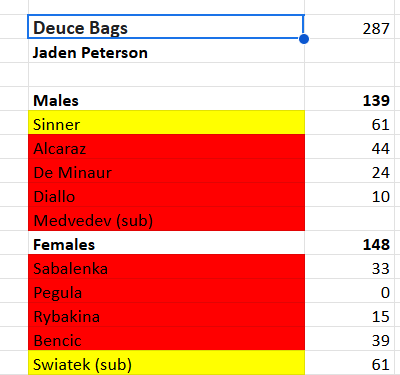400x375 pixels.
Task: Select the Females total 148 cell
Action: [350, 243]
